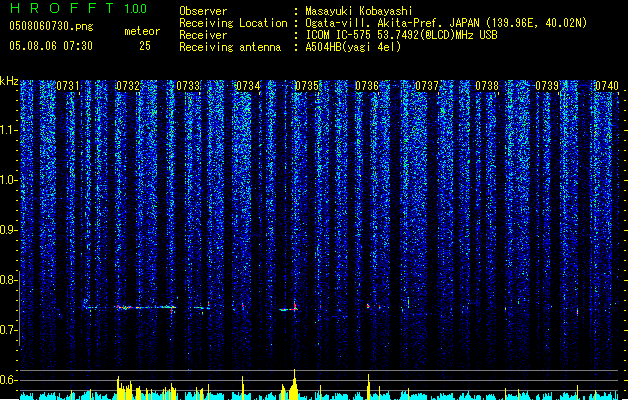Click the 1.1 kHz axis label

[9, 130]
